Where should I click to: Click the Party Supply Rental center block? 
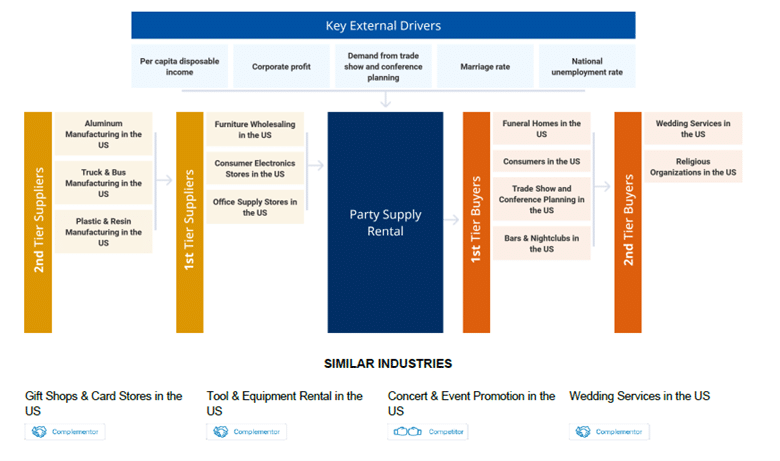[x=385, y=222]
